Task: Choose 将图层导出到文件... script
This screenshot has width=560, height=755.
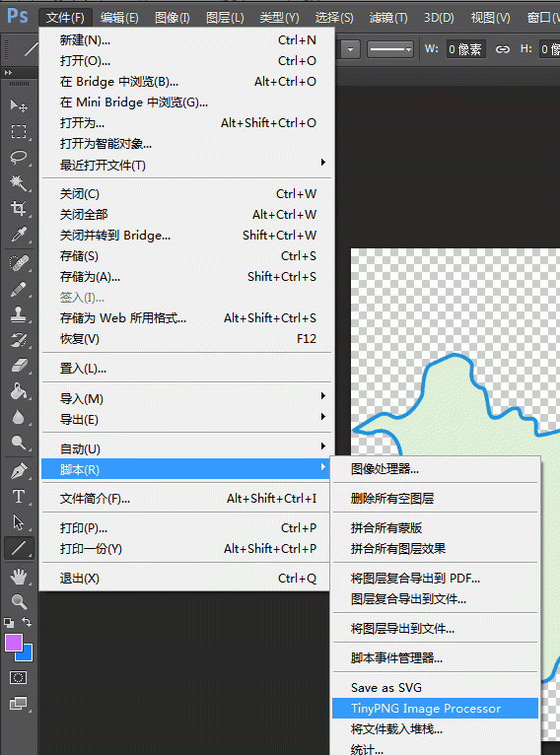Action: click(x=436, y=629)
